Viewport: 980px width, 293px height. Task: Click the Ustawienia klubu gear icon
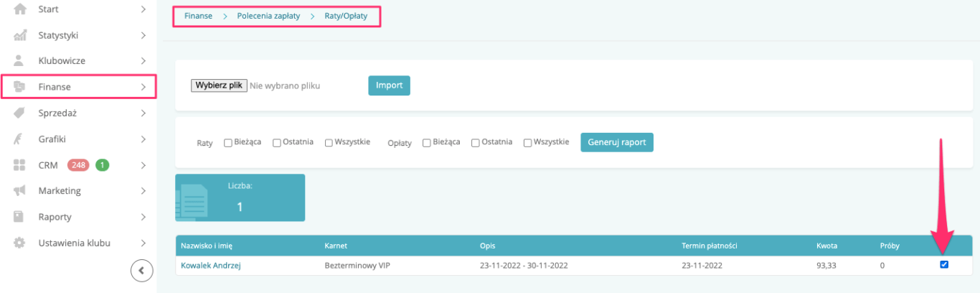(x=20, y=243)
